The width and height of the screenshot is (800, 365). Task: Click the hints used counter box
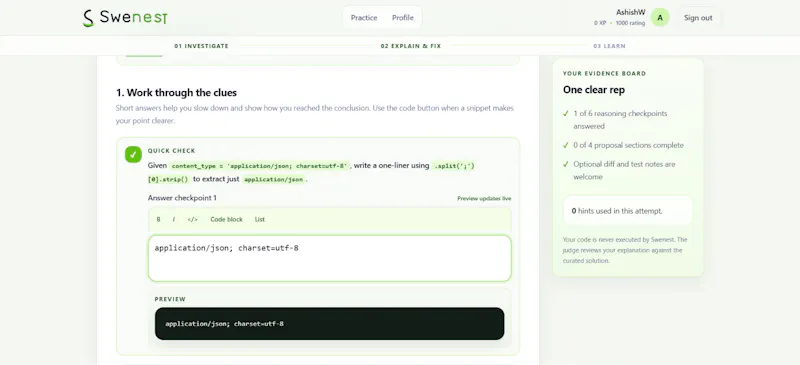click(x=628, y=210)
